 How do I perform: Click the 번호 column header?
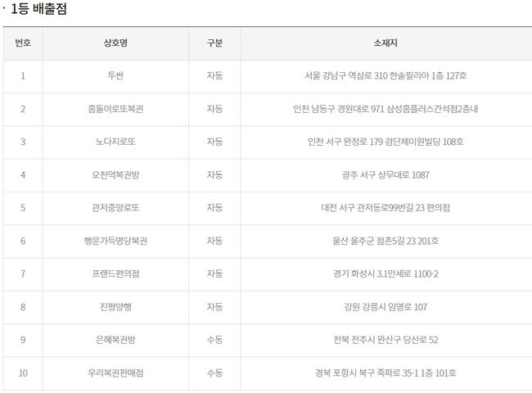pos(23,43)
